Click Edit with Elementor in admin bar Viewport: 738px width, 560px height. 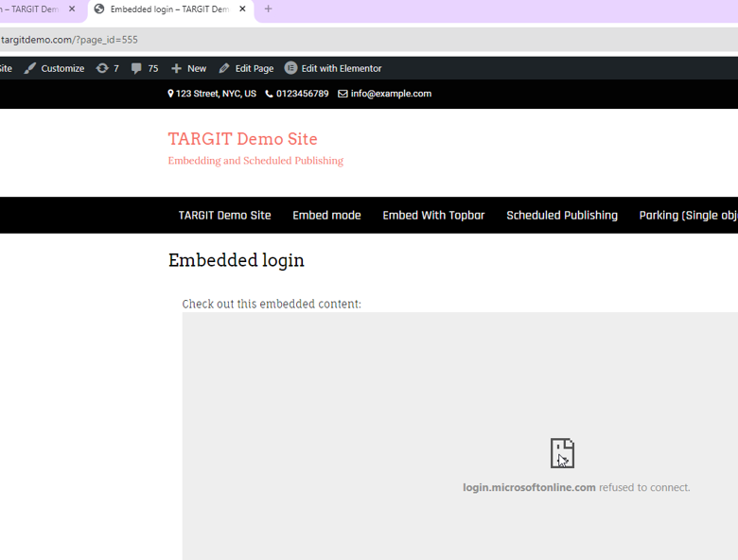[333, 68]
